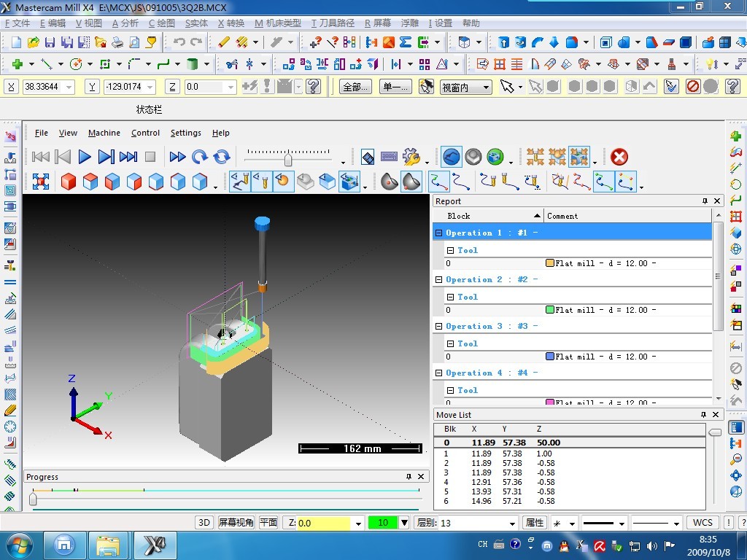Click the green plus create point icon
Viewport: 747px width, 560px height.
(x=18, y=64)
